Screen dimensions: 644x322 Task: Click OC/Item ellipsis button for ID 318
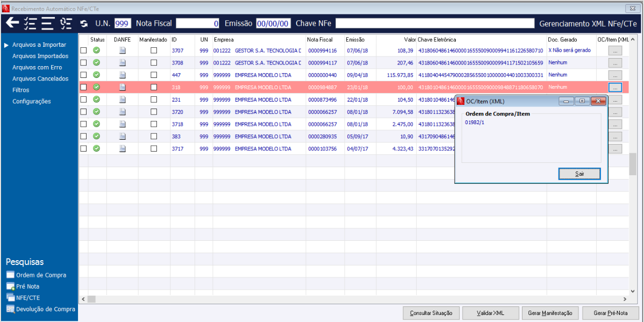[615, 88]
